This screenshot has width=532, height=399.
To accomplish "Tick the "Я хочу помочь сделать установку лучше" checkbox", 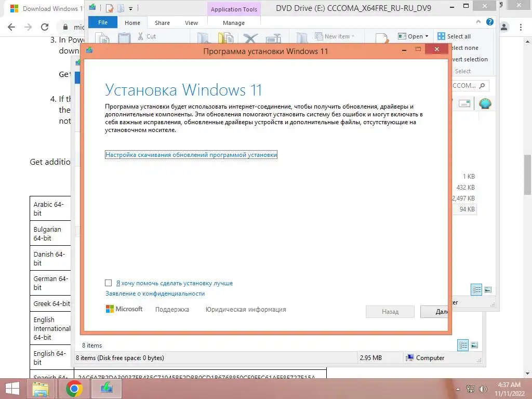I will (x=108, y=283).
